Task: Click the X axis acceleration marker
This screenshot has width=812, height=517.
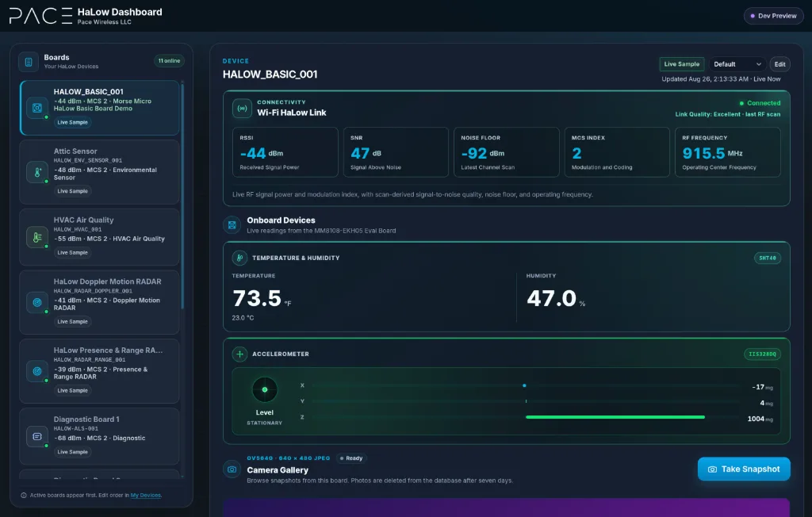Action: point(525,385)
